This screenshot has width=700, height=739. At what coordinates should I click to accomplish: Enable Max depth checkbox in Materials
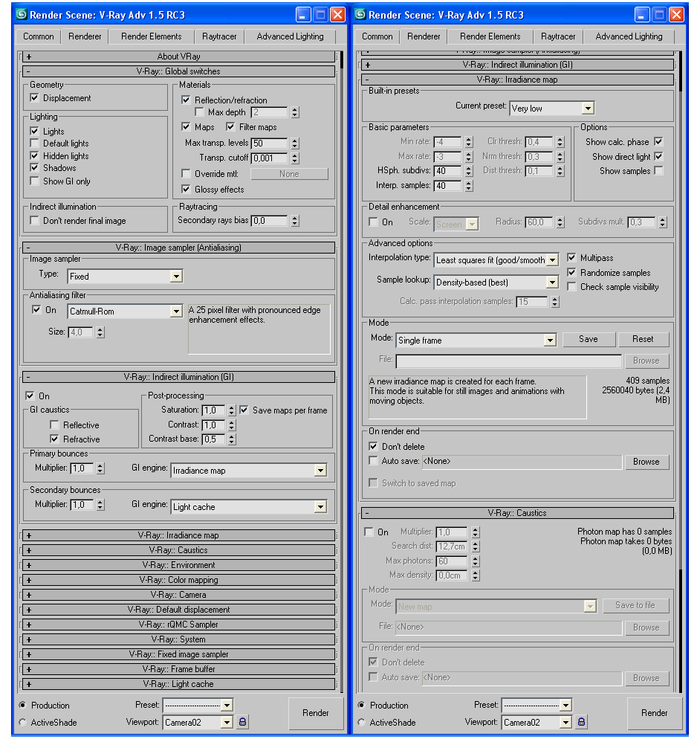(199, 112)
